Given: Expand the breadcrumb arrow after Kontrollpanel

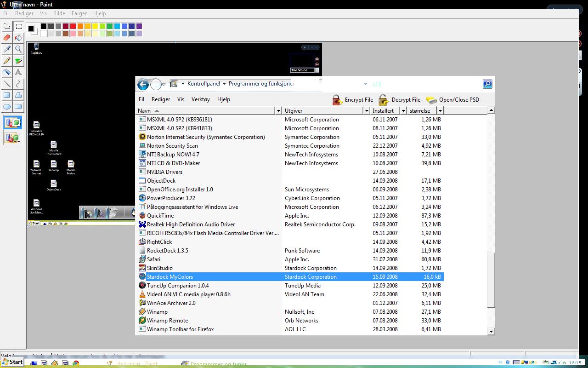Looking at the screenshot, I should [224, 84].
